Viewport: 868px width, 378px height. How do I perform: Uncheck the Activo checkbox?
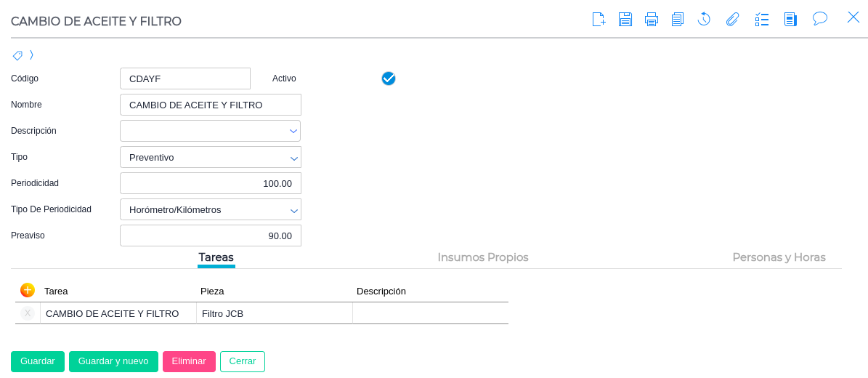[x=389, y=79]
